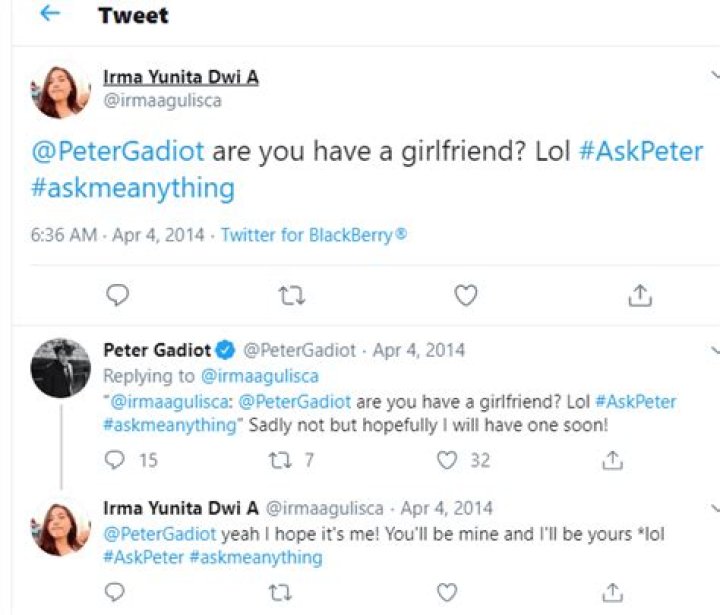Retweet Irma's main tweet
The image size is (720, 615).
pos(291,295)
